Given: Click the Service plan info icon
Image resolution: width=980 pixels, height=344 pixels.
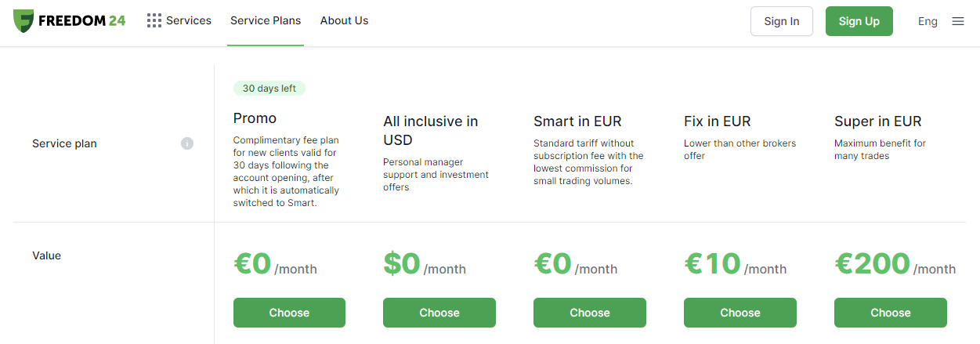Looking at the screenshot, I should pyautogui.click(x=187, y=143).
